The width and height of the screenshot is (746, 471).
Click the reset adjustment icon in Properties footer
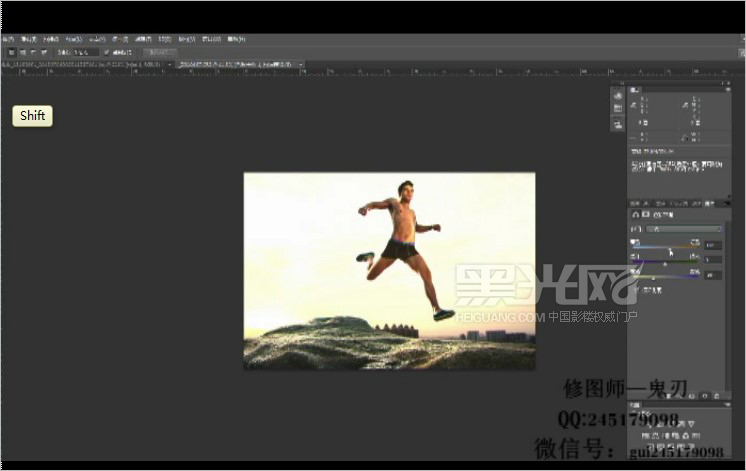[693, 396]
